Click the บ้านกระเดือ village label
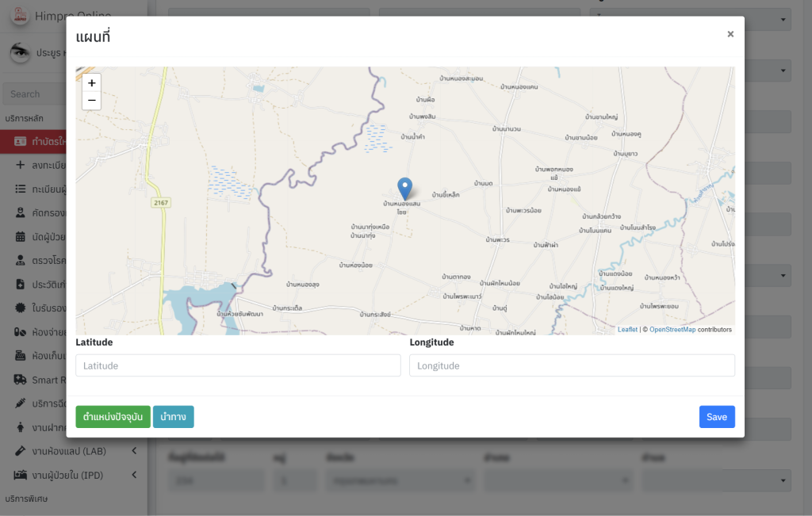 point(287,308)
